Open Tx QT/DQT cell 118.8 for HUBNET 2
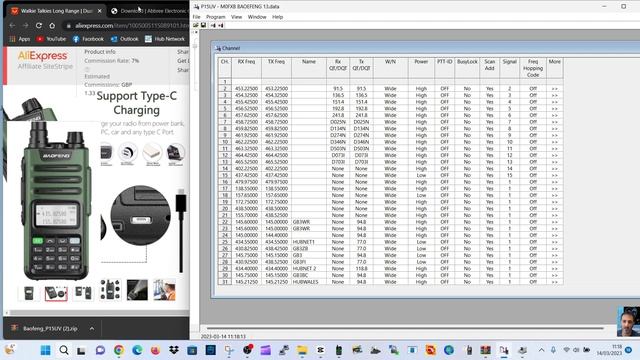Viewport: 640px width, 360px height. (361, 269)
